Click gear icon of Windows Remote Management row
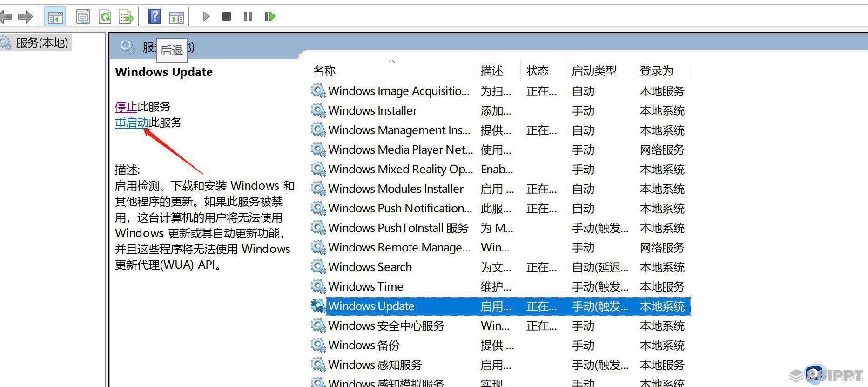The width and height of the screenshot is (868, 387). pos(318,247)
